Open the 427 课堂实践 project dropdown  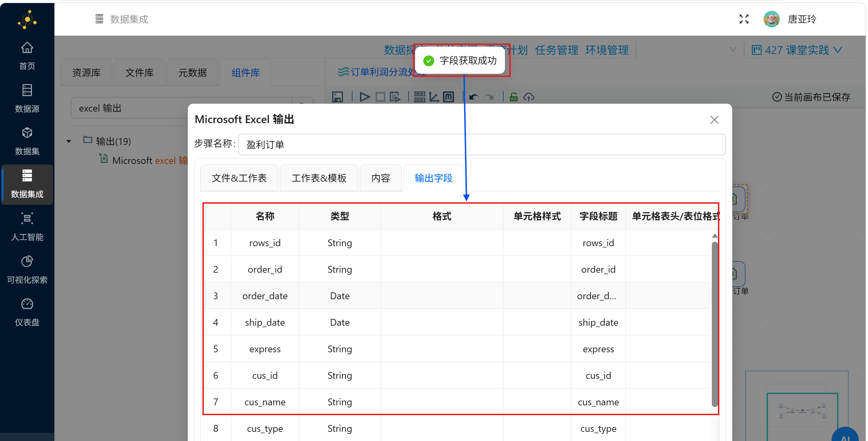(797, 50)
